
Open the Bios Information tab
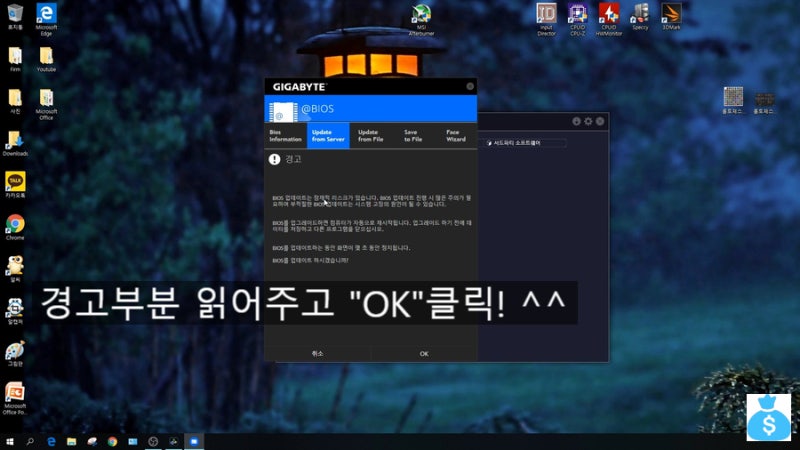[285, 136]
